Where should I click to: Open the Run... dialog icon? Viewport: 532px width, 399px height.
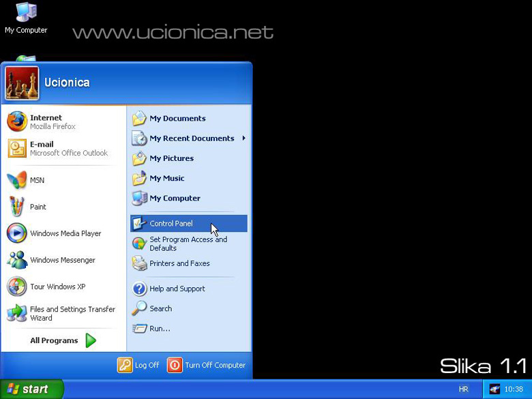click(x=139, y=329)
